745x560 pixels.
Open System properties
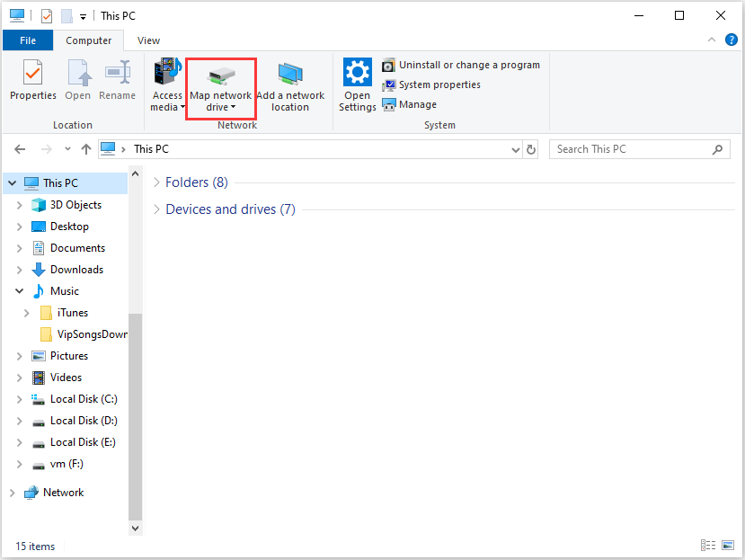pos(438,84)
